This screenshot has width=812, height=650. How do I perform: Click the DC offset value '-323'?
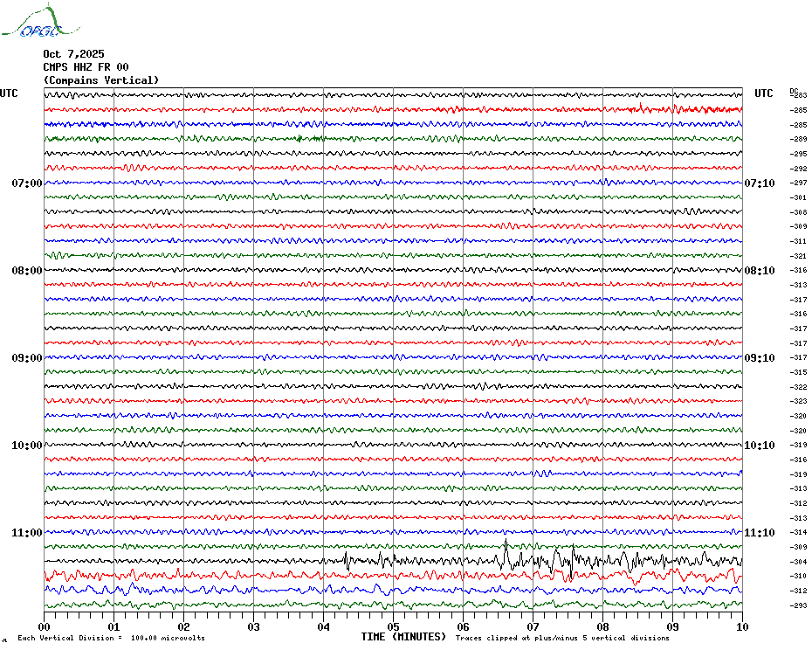(799, 402)
